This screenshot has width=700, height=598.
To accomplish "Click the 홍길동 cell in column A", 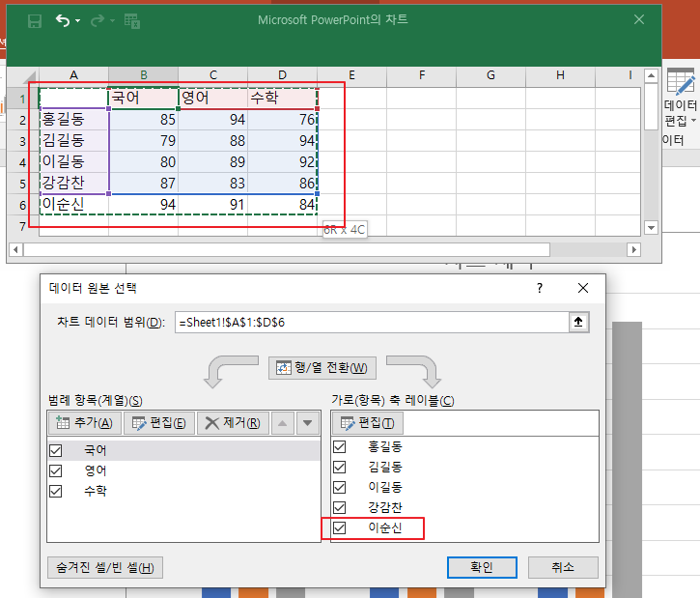I will pos(73,119).
